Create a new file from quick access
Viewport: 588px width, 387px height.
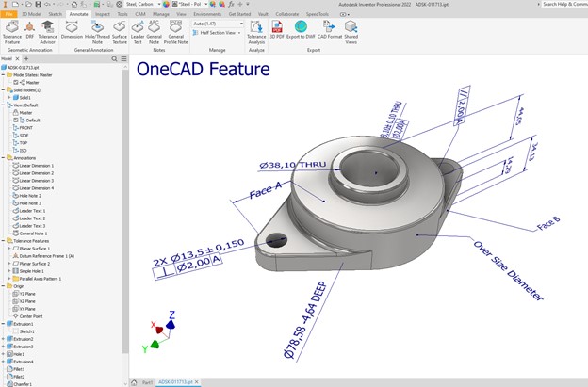point(15,4)
